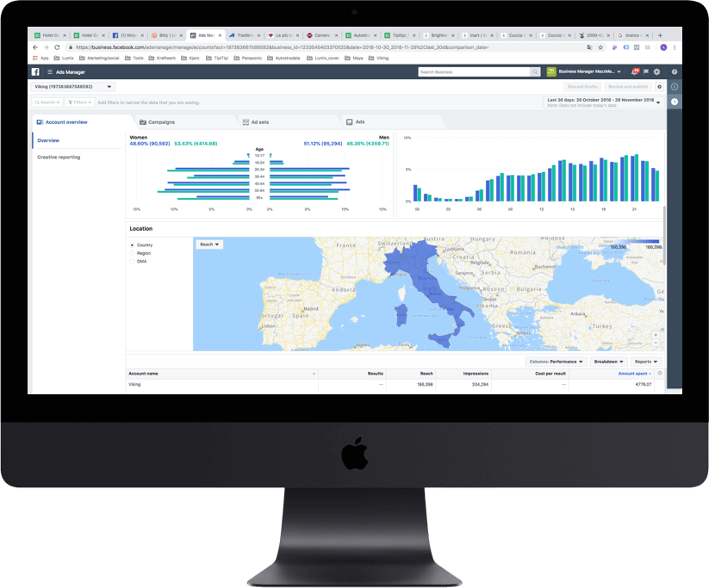Open the settings gear in header

pyautogui.click(x=656, y=72)
